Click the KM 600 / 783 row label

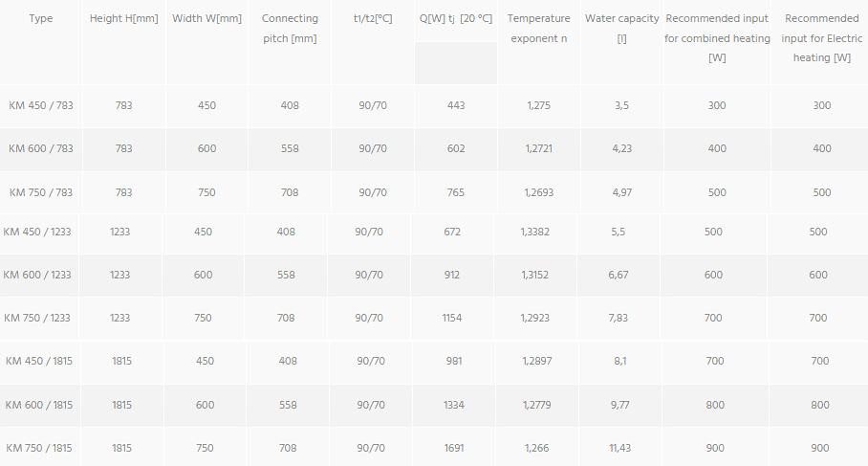tap(41, 148)
